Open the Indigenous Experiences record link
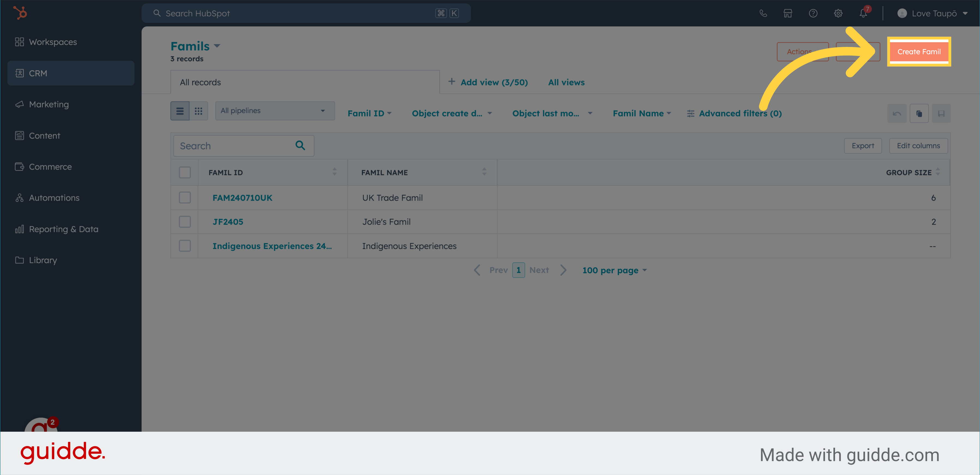The height and width of the screenshot is (475, 980). pyautogui.click(x=272, y=246)
